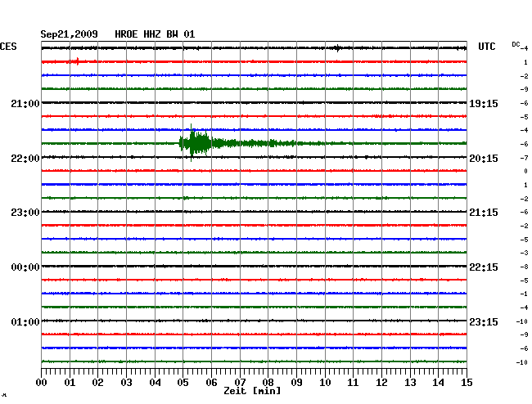This screenshot has height=404, width=532.
Task: Click the DC value -3 in the right column
Action: pos(524,253)
